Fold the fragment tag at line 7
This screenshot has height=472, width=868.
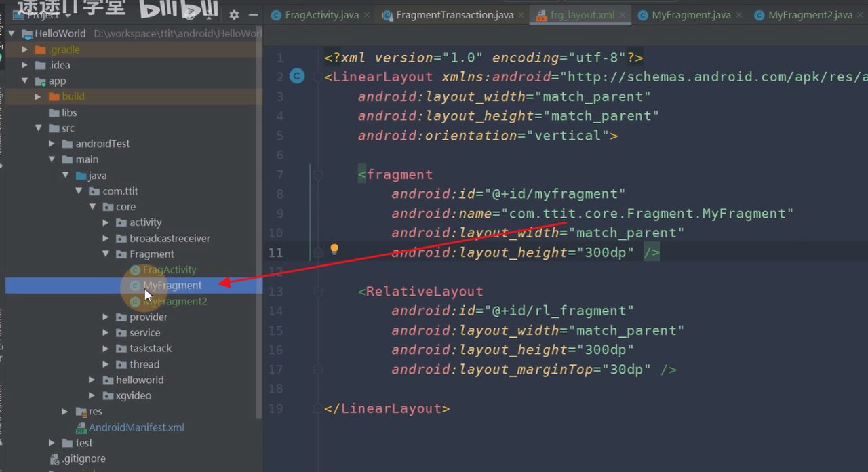pos(317,174)
